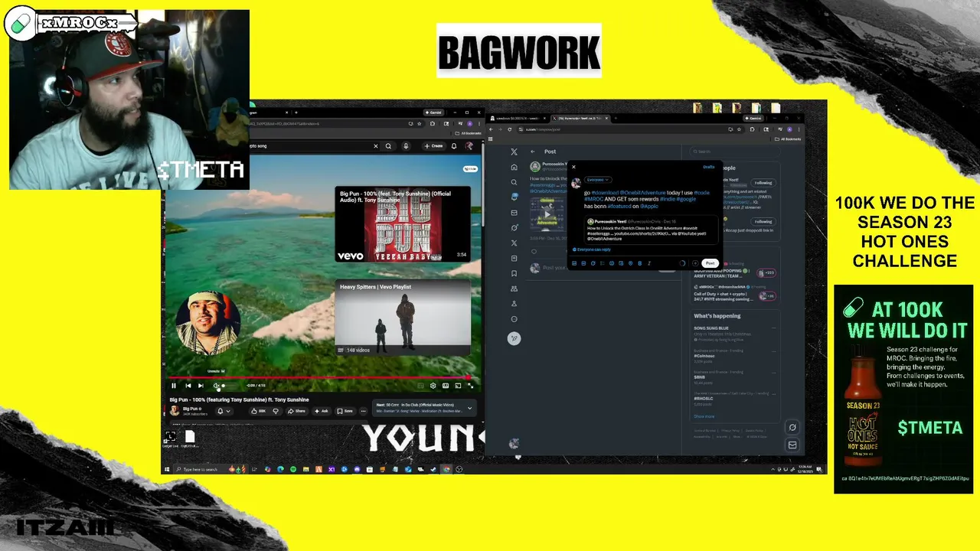Share the Big Pun video
Screen dimensions: 980x551
click(x=296, y=411)
